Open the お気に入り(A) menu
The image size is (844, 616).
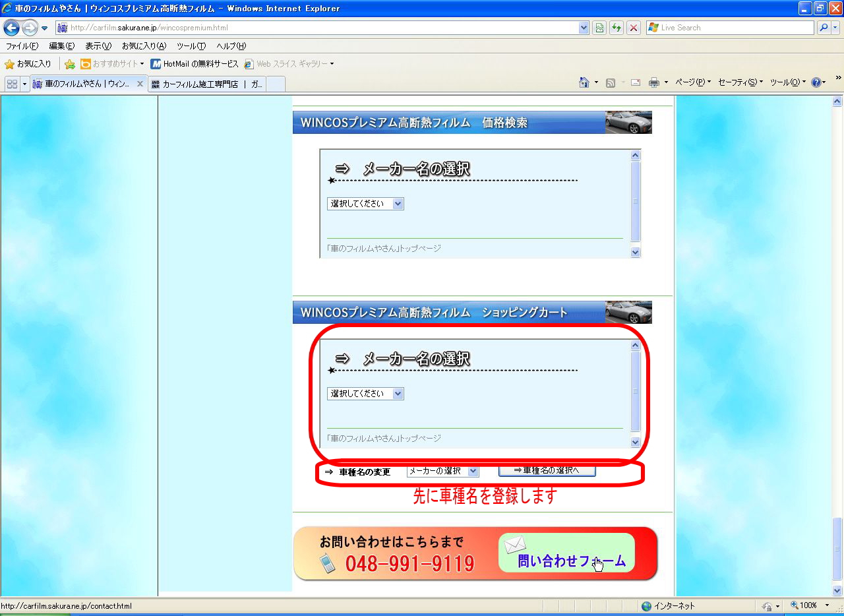tap(144, 46)
